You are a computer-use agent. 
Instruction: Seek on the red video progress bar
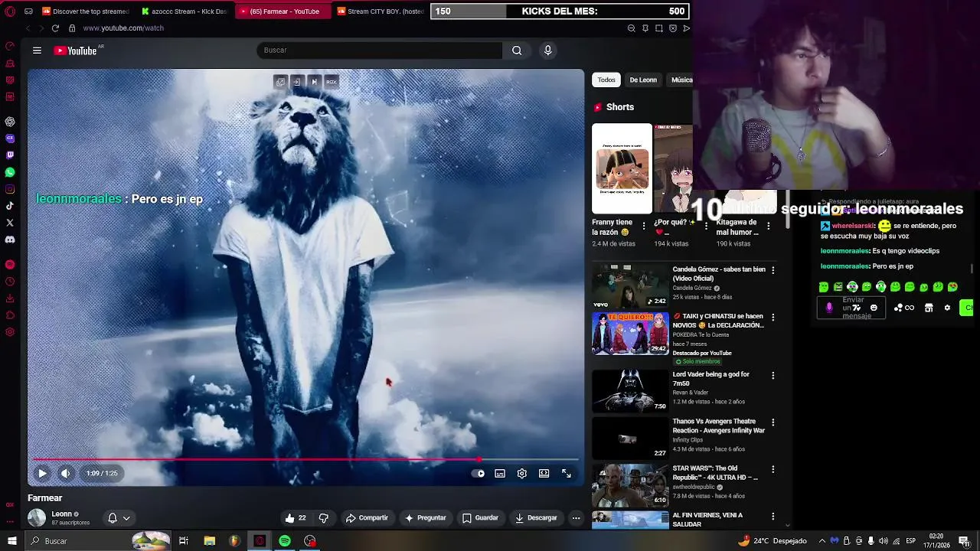pos(305,460)
